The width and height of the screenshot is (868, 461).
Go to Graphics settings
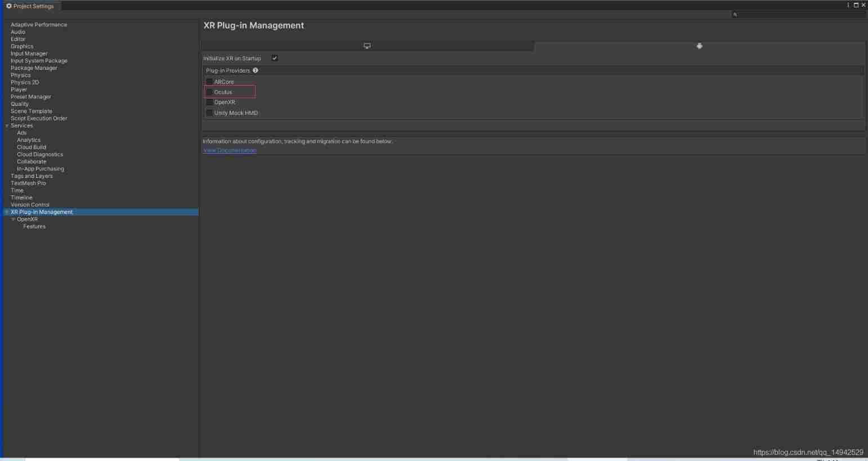point(22,47)
